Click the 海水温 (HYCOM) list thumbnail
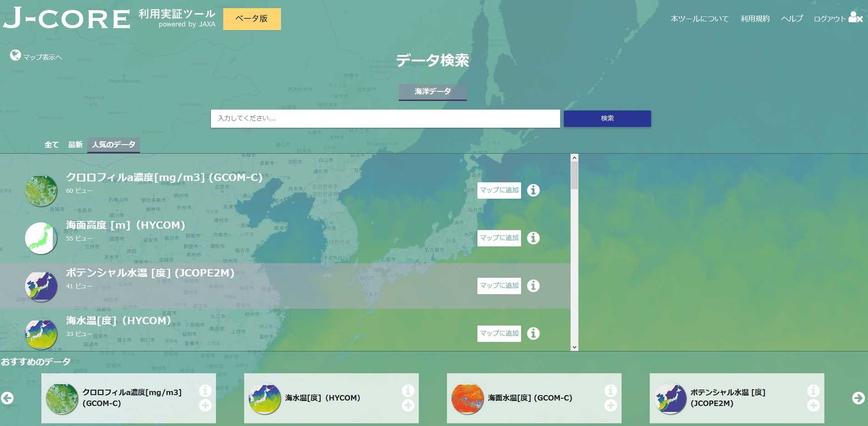 pyautogui.click(x=41, y=334)
